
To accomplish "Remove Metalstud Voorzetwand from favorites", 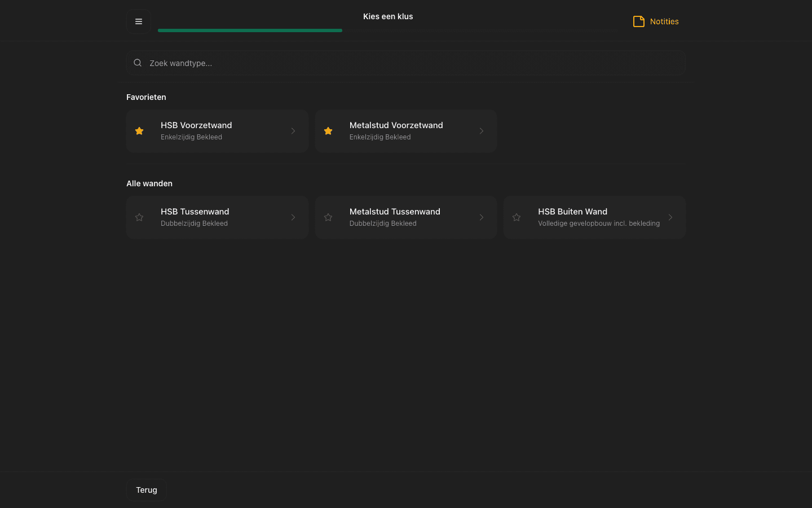I will click(328, 131).
